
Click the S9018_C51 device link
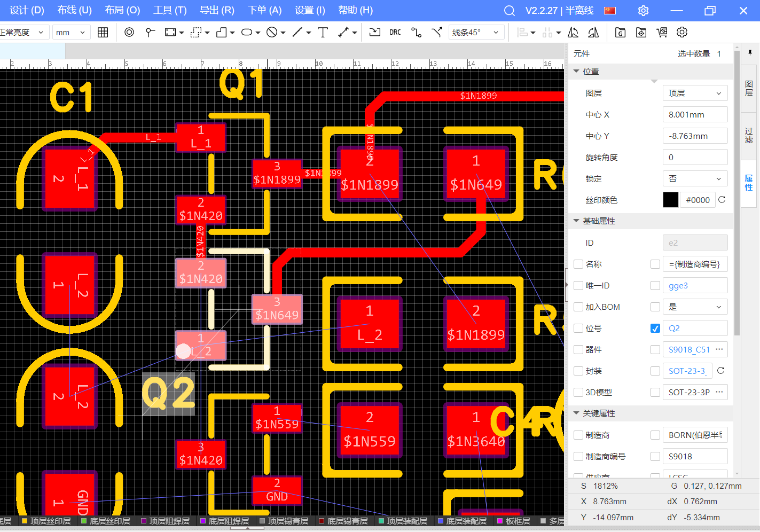[x=689, y=350]
